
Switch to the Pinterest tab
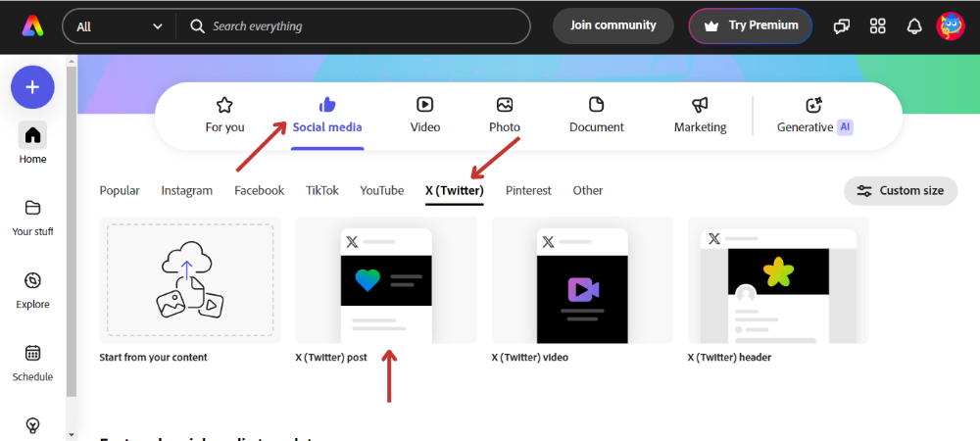click(x=529, y=190)
